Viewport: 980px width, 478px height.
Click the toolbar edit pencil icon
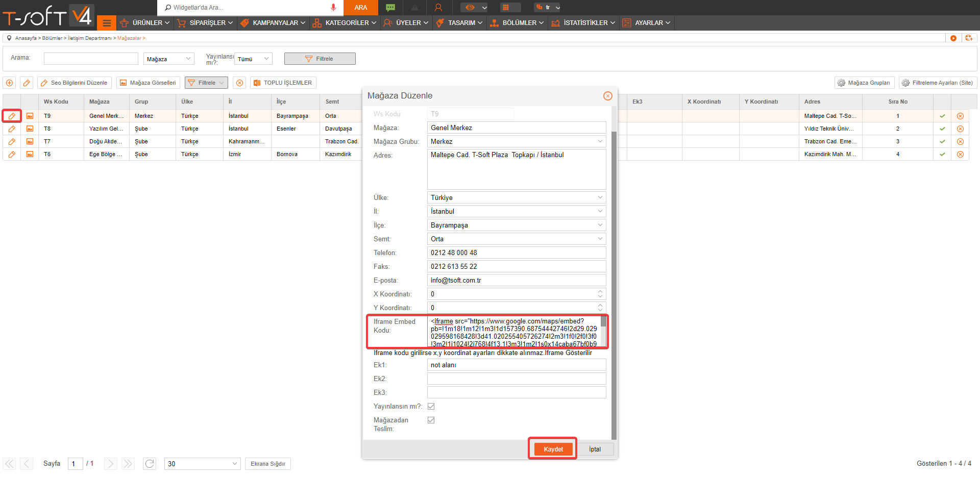pyautogui.click(x=27, y=83)
